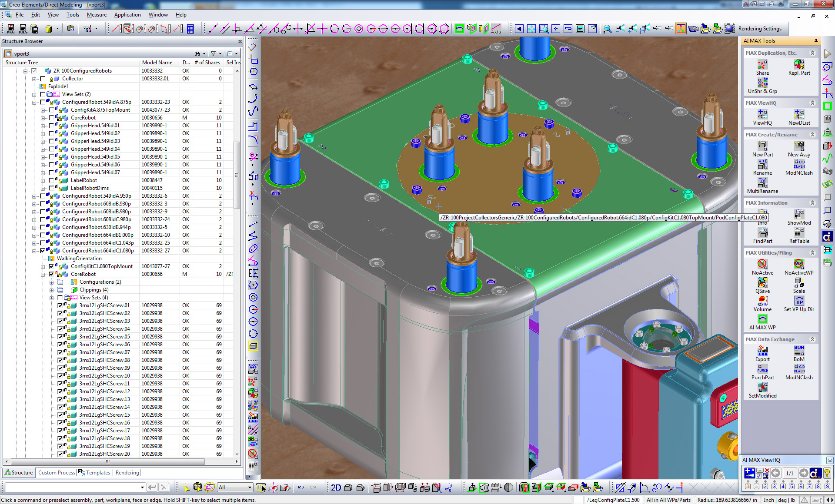This screenshot has height=504, width=835.
Task: Collapse the ConfiguredRobot.549idA.875p tree node
Action: pyautogui.click(x=34, y=102)
